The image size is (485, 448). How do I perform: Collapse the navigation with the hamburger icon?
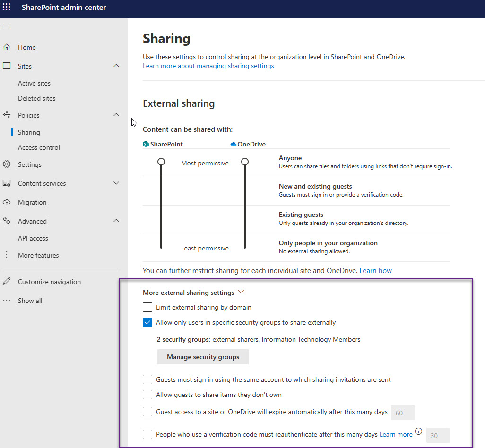click(7, 28)
